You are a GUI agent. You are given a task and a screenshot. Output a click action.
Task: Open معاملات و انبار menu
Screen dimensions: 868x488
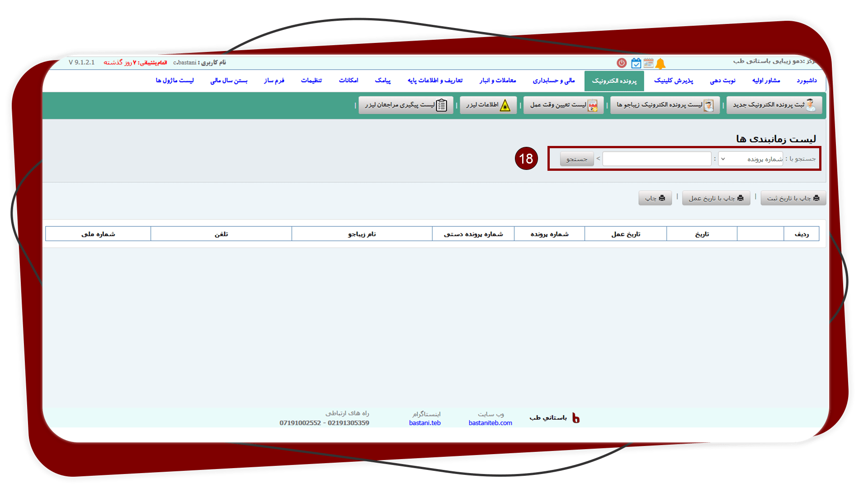497,80
